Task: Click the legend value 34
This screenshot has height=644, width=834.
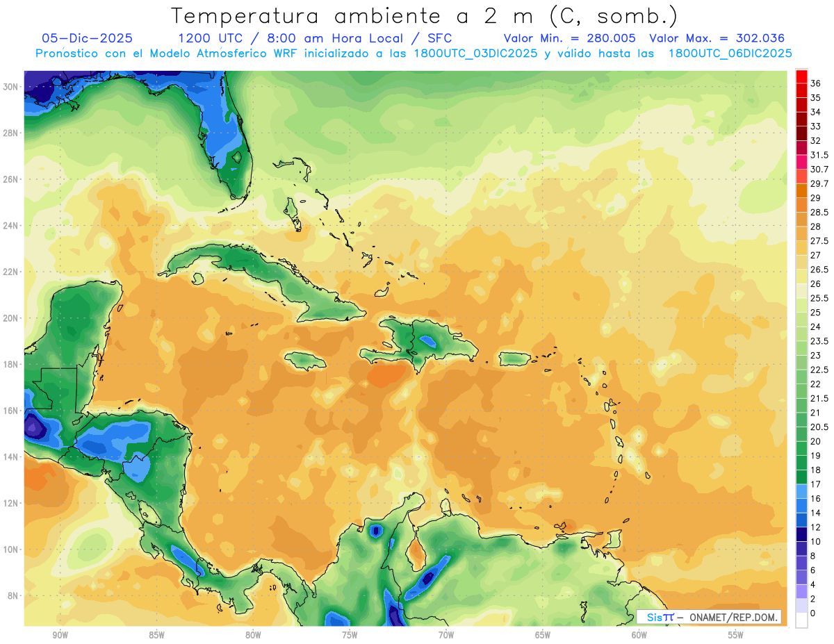Action: point(816,112)
